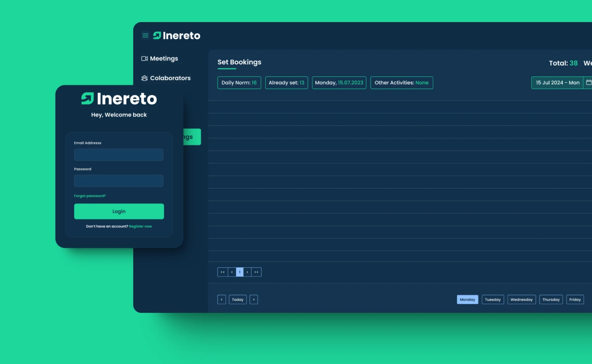Click the calendar date picker icon

click(589, 82)
